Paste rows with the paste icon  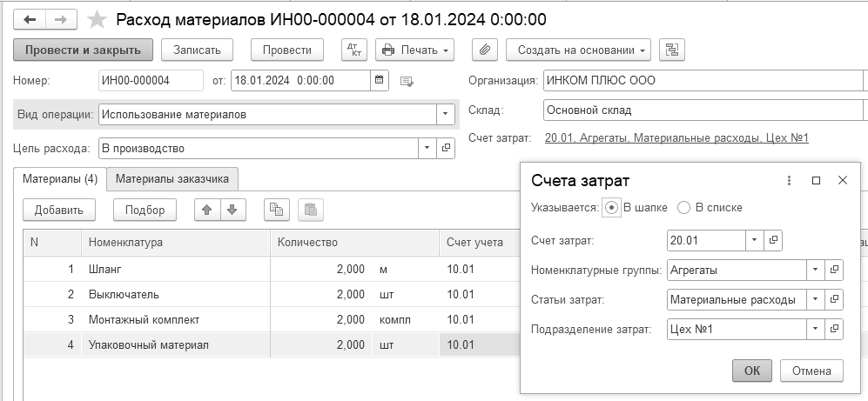(x=311, y=211)
